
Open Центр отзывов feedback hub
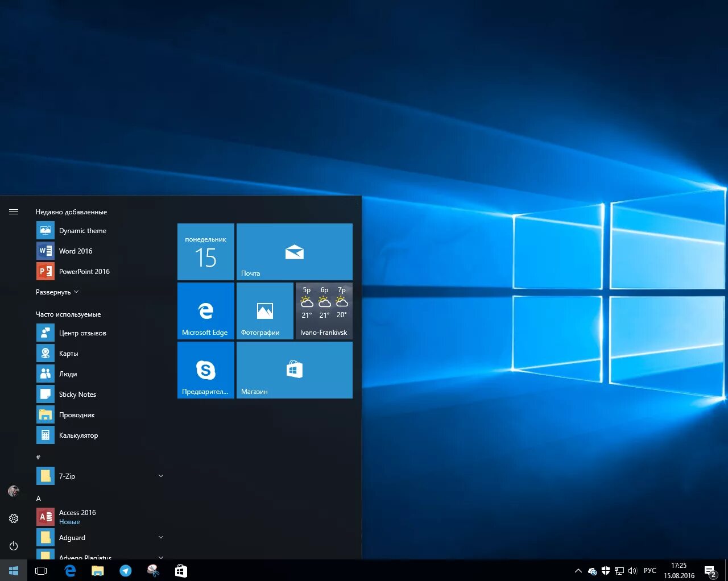click(100, 333)
